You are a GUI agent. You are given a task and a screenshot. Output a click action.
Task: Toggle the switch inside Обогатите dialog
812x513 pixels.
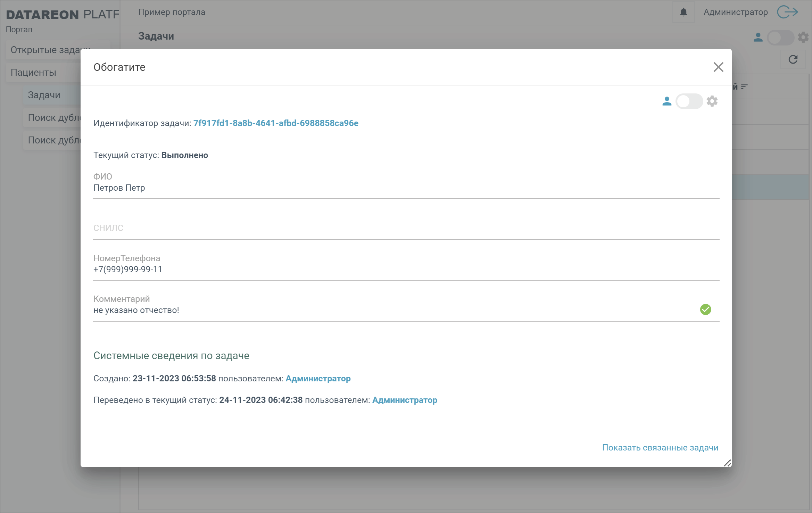689,101
